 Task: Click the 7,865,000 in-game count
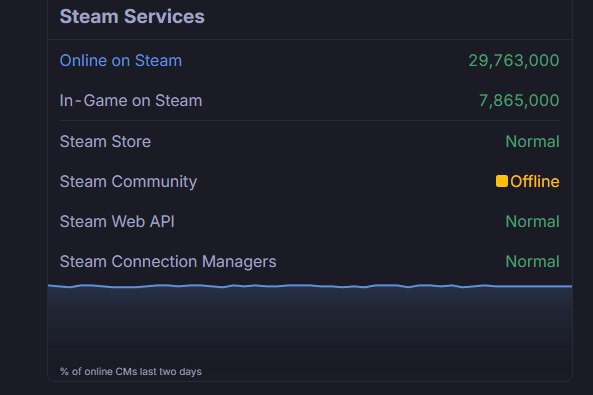[519, 101]
